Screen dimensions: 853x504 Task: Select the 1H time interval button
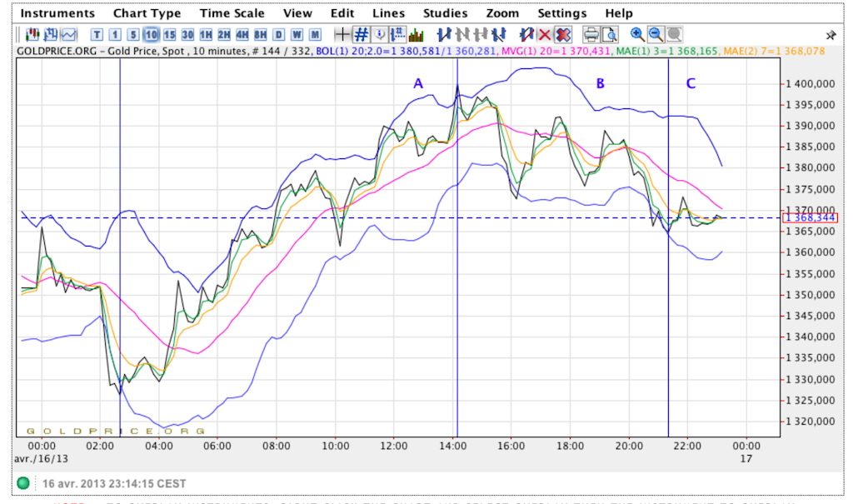point(206,35)
